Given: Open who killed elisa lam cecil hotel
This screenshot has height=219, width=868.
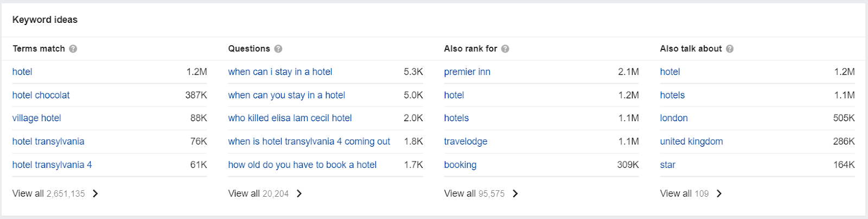Looking at the screenshot, I should 290,118.
